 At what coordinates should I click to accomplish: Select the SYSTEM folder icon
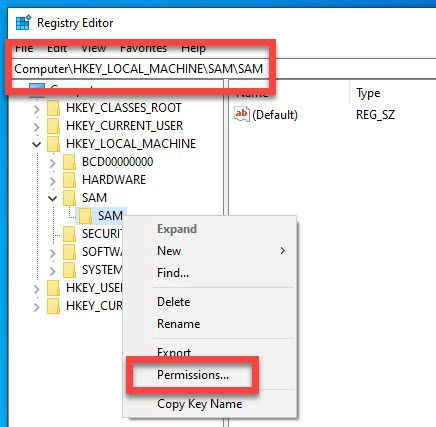click(69, 270)
